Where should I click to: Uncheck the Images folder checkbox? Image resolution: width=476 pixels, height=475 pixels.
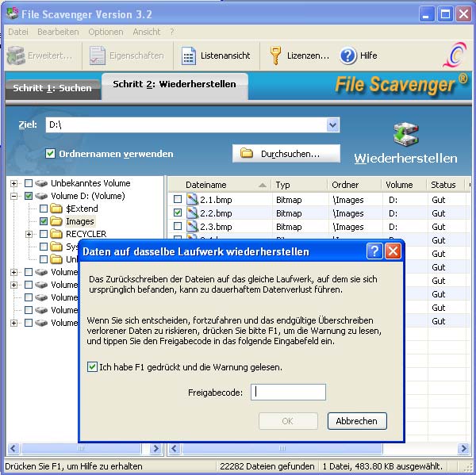click(x=44, y=221)
